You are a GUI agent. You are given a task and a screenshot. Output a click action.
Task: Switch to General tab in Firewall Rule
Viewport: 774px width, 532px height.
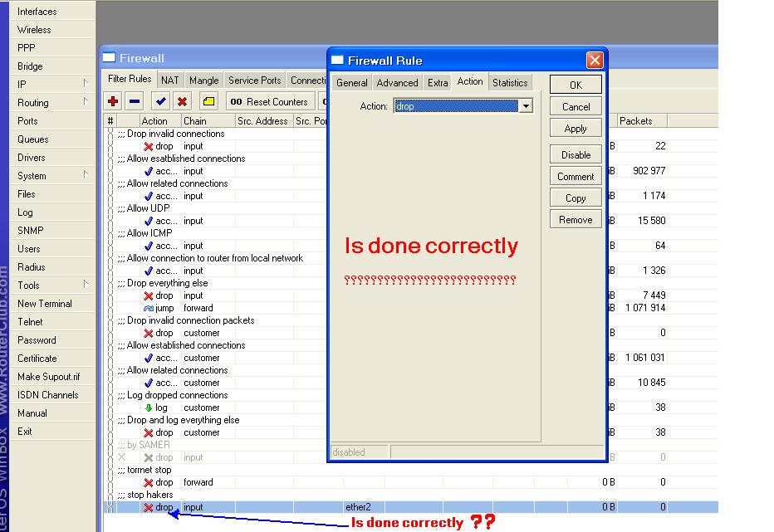pos(352,82)
